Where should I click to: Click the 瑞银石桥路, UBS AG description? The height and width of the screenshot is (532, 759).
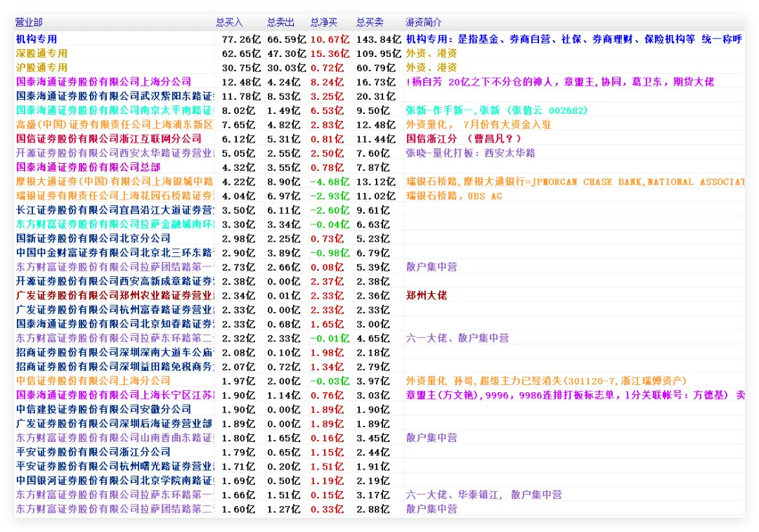point(454,195)
